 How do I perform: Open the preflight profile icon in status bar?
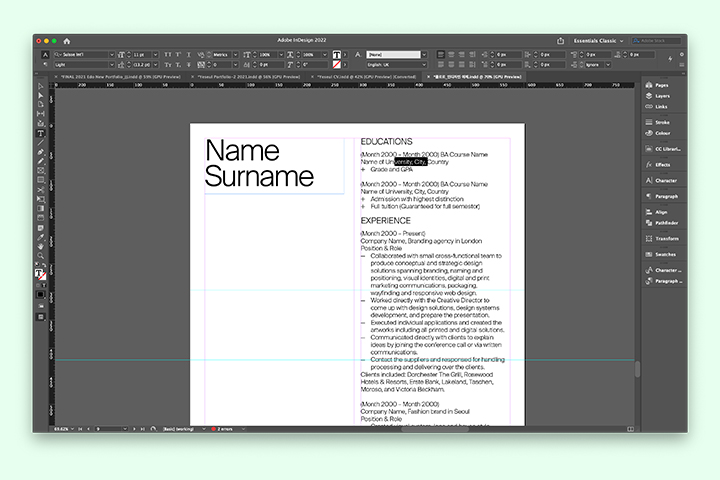[x=153, y=429]
